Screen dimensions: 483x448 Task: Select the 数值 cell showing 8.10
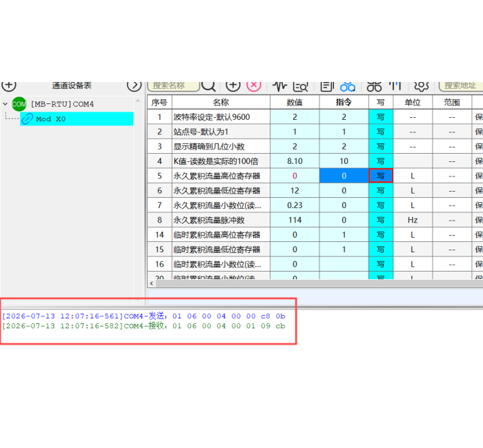[x=295, y=161]
